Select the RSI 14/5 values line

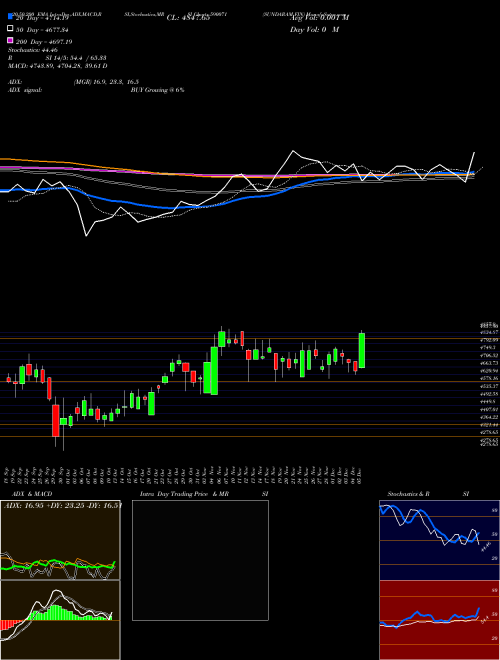57,58
